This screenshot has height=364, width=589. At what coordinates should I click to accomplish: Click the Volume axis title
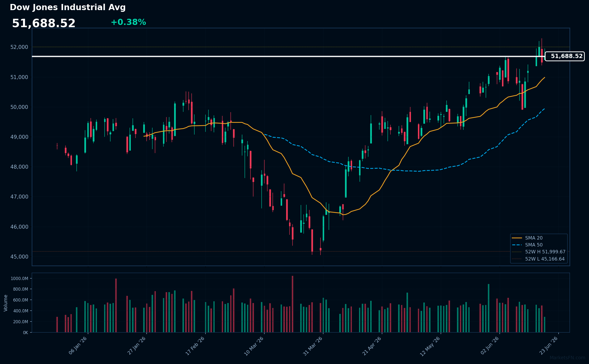[x=6, y=303]
